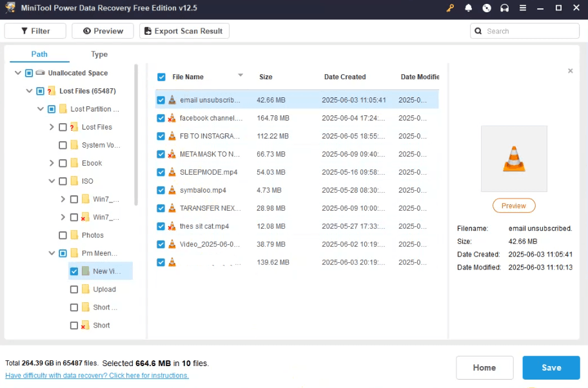Collapse the Unallocated Space tree node
This screenshot has width=588, height=388.
click(x=17, y=73)
